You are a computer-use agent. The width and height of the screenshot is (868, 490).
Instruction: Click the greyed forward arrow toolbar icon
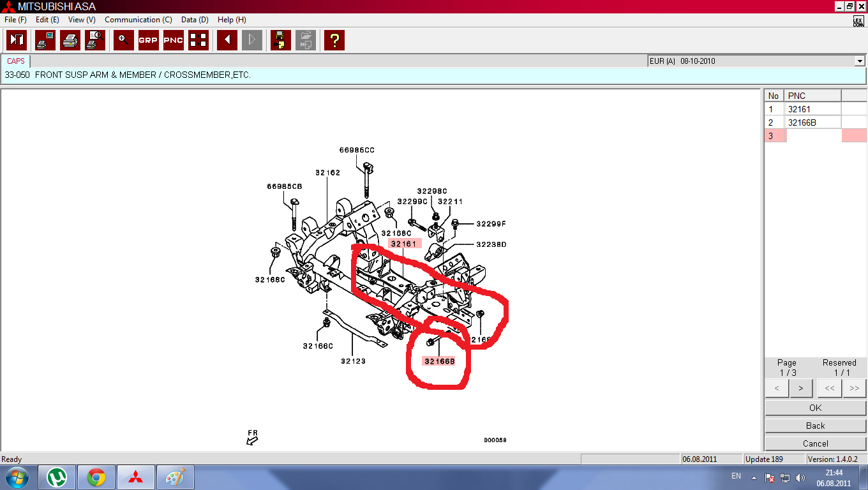252,40
